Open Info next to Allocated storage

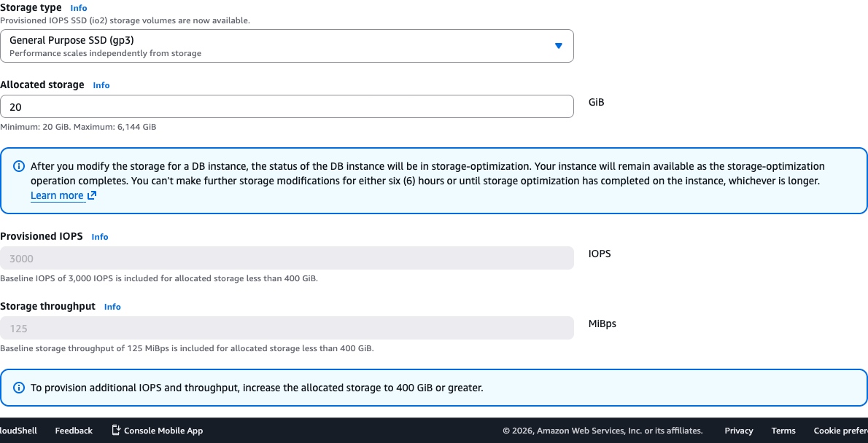click(x=101, y=85)
